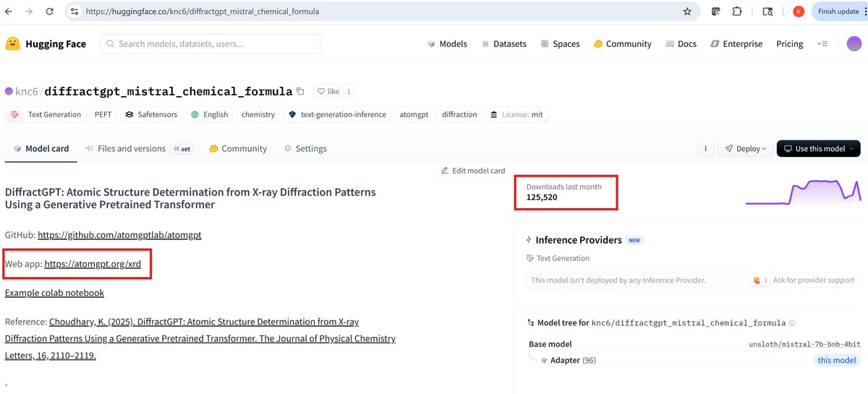868x394 pixels.
Task: Select the Safetensors tag
Action: point(150,114)
